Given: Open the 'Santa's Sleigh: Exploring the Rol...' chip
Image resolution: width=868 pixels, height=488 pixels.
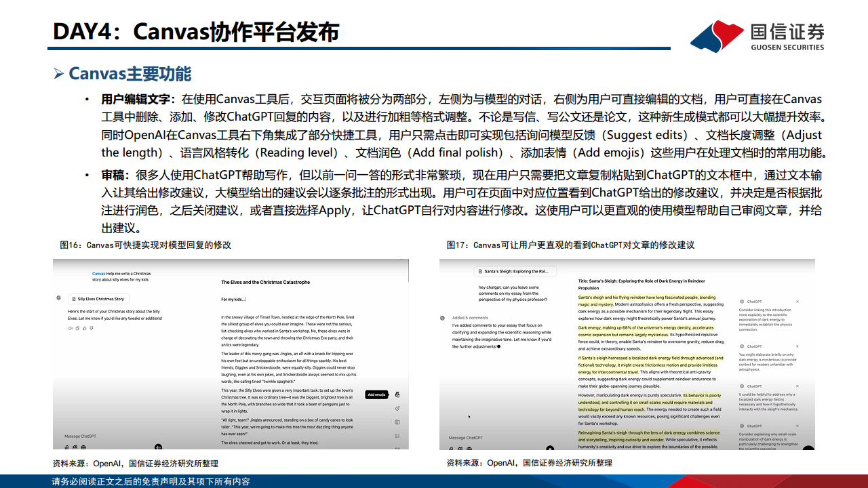Looking at the screenshot, I should tap(515, 271).
